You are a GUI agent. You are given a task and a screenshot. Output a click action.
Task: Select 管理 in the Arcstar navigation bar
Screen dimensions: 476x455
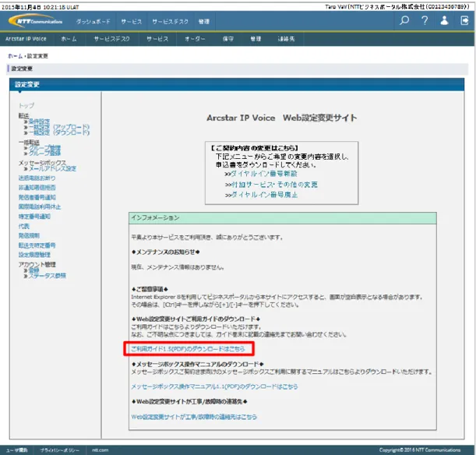(x=256, y=39)
